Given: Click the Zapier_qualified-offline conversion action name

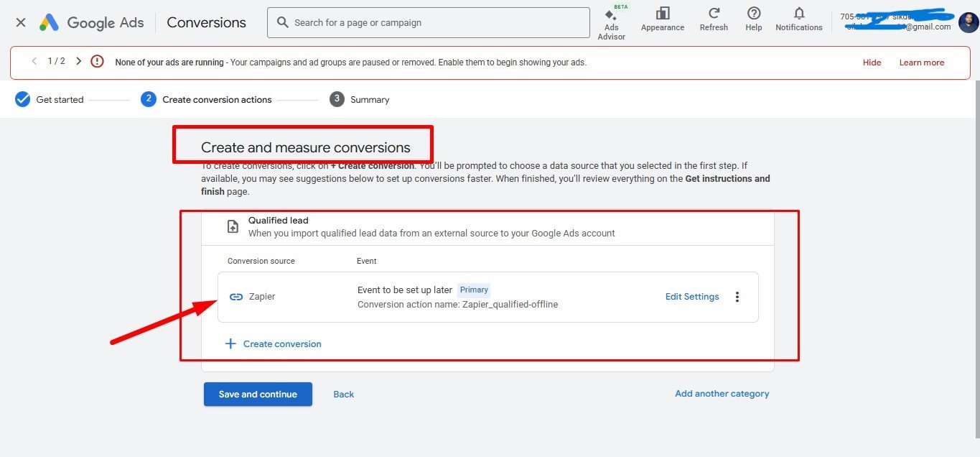Looking at the screenshot, I should pyautogui.click(x=510, y=305).
